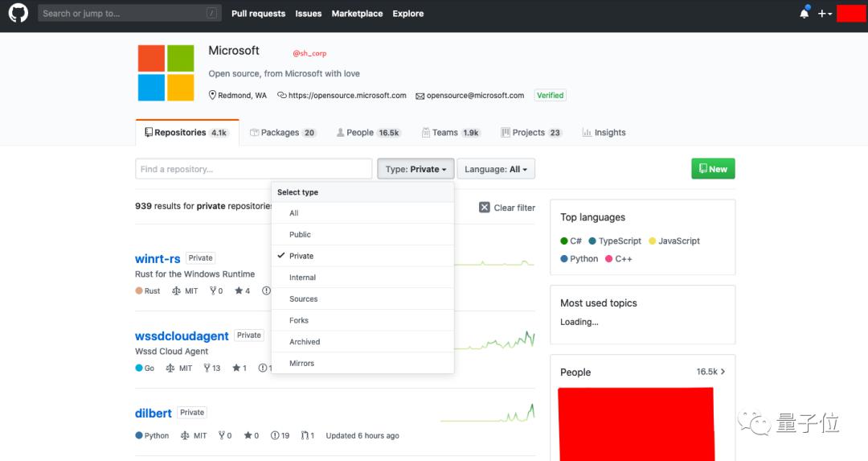Switch to the People tab
The width and height of the screenshot is (868, 461).
(369, 133)
